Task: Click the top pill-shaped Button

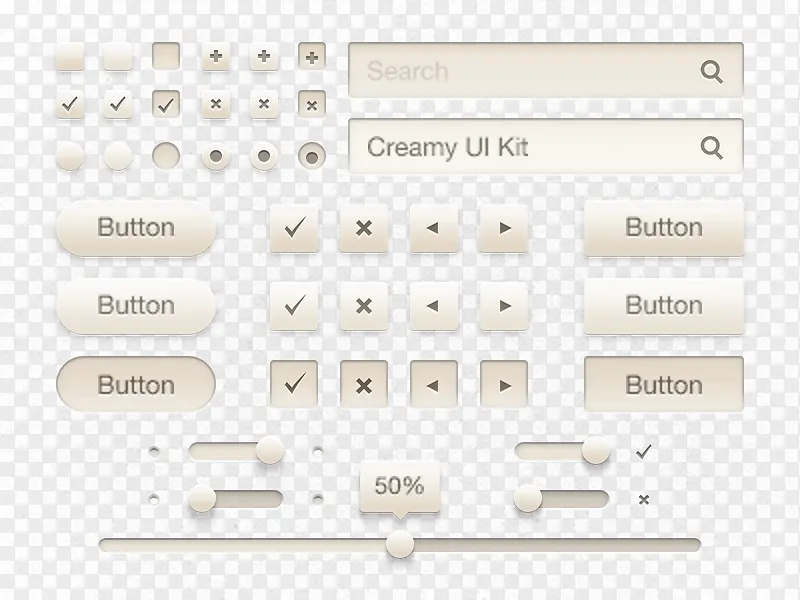Action: pyautogui.click(x=136, y=228)
